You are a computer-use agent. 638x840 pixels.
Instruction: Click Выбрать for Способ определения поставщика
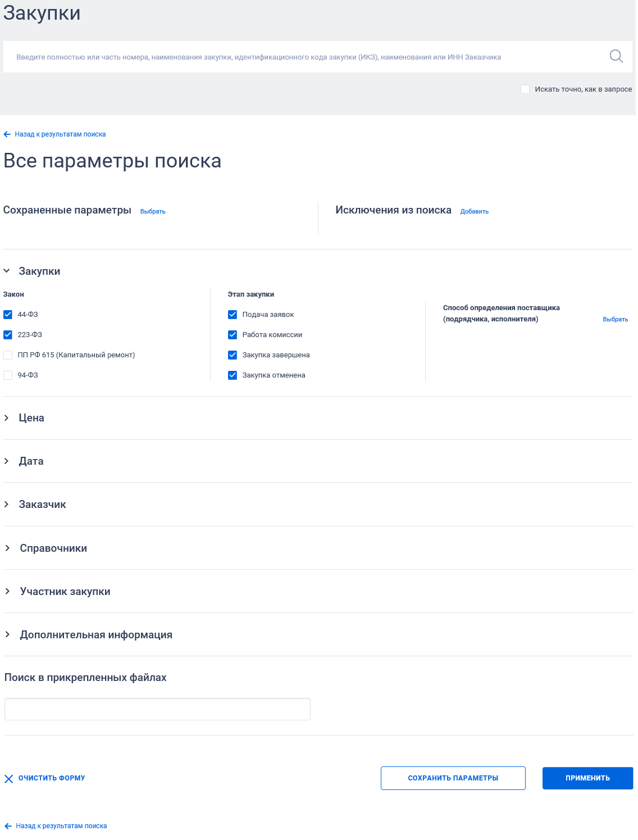(616, 319)
